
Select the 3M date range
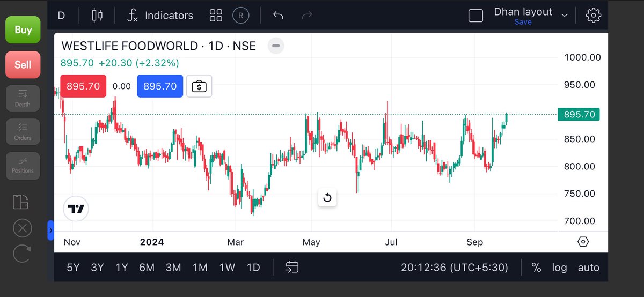(173, 268)
